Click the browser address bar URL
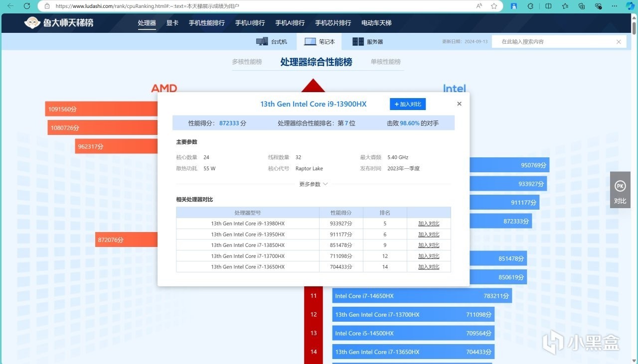The image size is (638, 364). (147, 6)
